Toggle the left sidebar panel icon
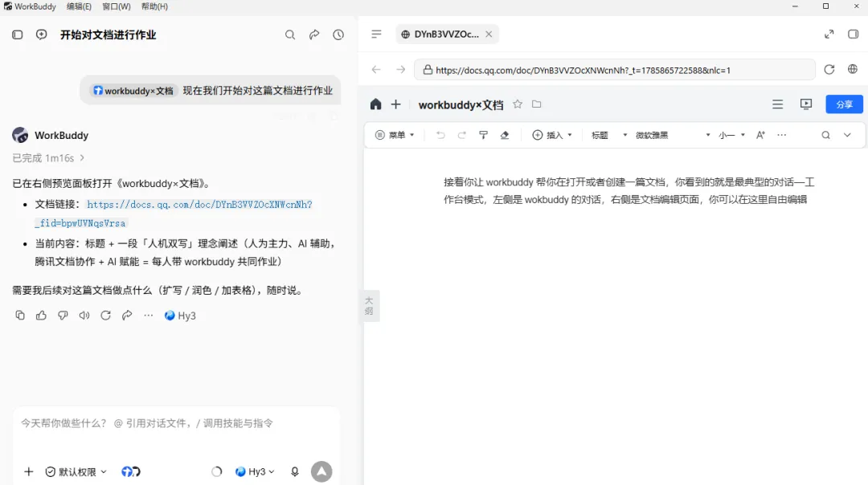Screen dimensions: 868x485 pos(17,35)
